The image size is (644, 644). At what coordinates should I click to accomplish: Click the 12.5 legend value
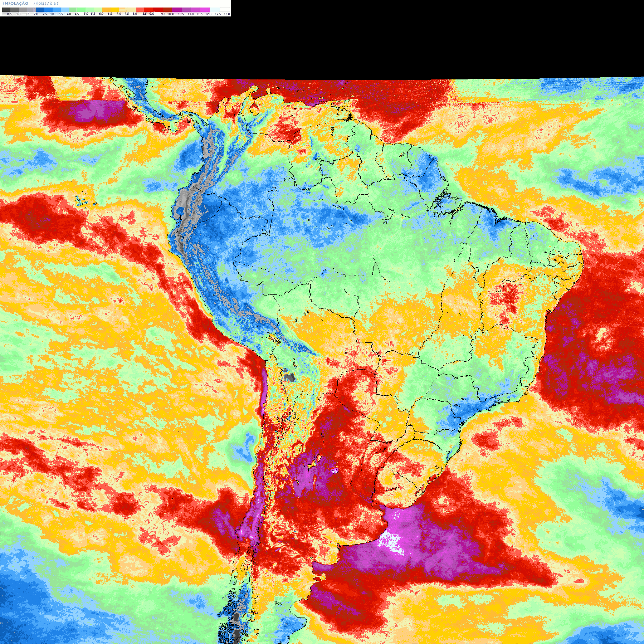click(218, 14)
